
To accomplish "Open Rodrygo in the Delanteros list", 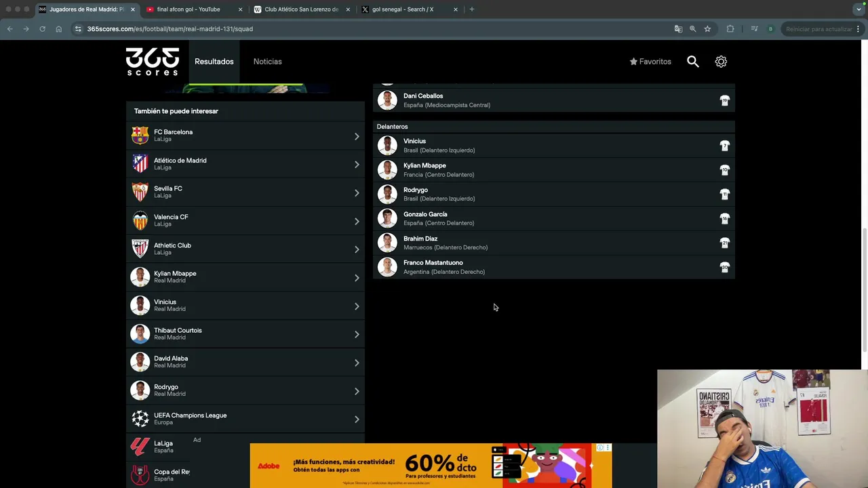I will point(554,194).
